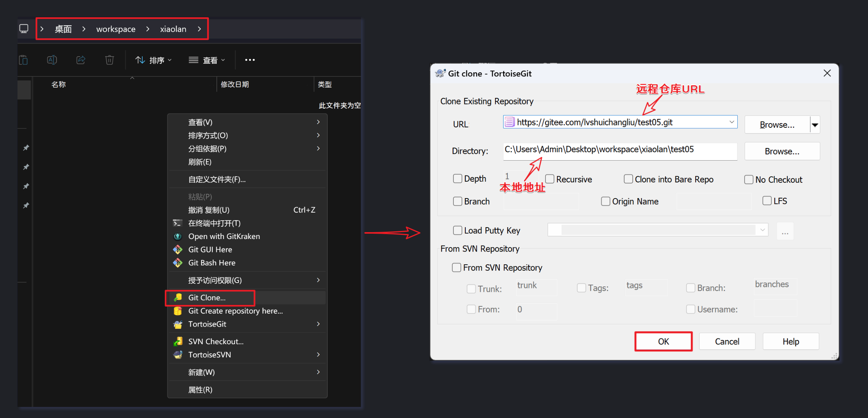The height and width of the screenshot is (418, 868).
Task: Click the rename icon in the Explorer toolbar
Action: click(x=52, y=60)
